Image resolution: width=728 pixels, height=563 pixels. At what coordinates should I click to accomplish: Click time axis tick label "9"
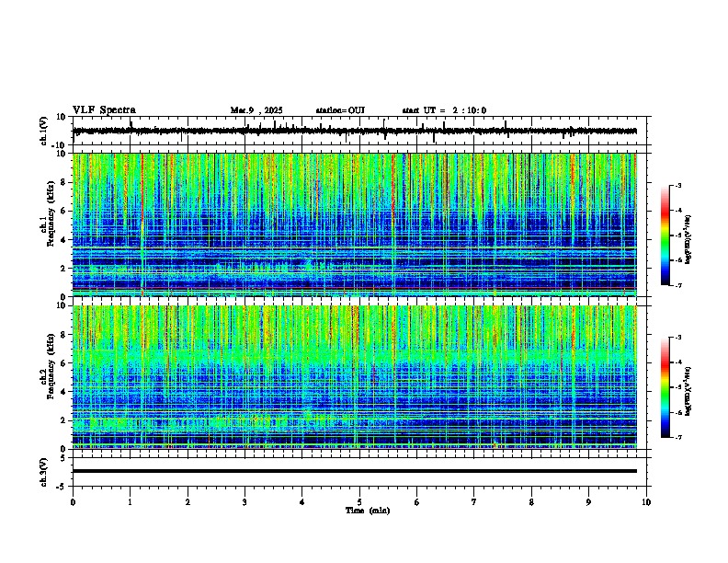tap(588, 502)
